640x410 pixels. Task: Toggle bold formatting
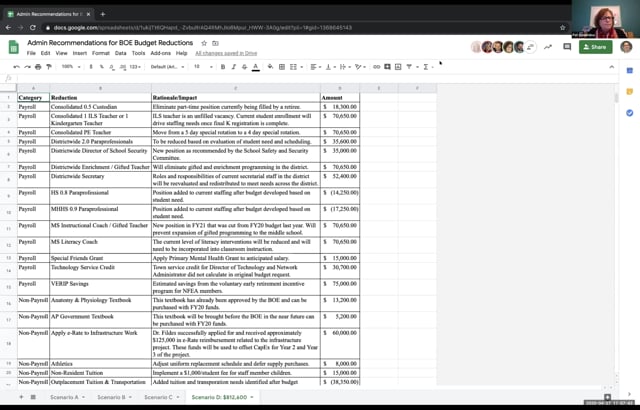point(223,67)
